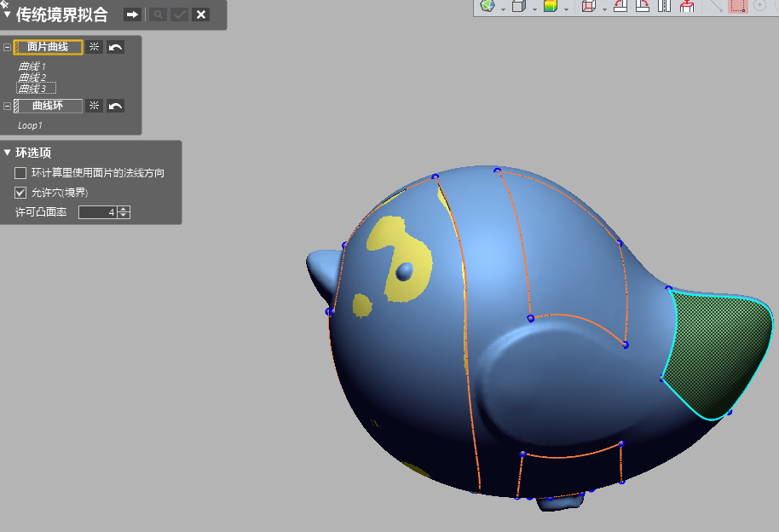The height and width of the screenshot is (532, 779).
Task: Collapse the 面片曲线 list
Action: tap(7, 47)
